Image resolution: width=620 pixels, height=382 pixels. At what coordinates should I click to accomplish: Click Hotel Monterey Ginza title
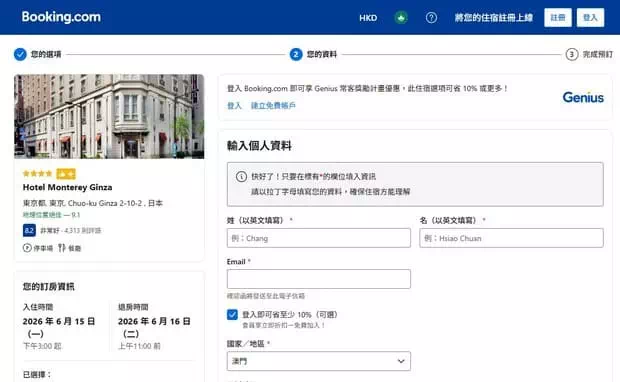click(x=68, y=187)
